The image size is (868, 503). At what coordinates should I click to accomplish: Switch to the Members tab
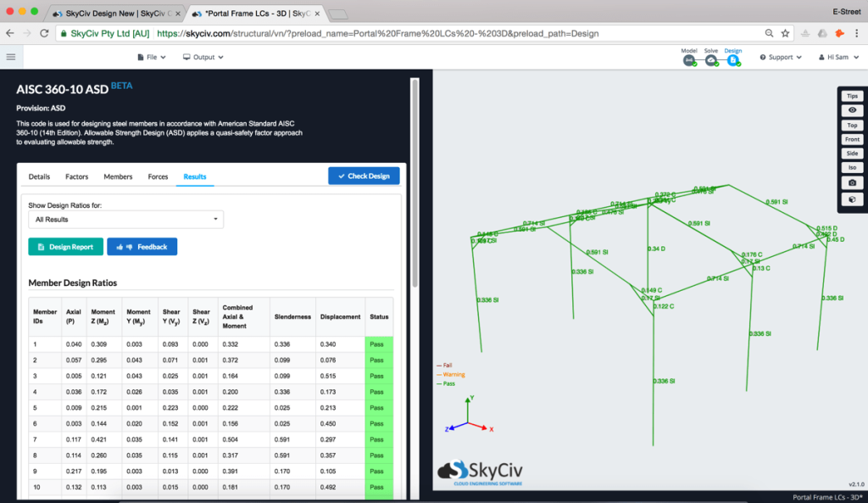tap(118, 176)
